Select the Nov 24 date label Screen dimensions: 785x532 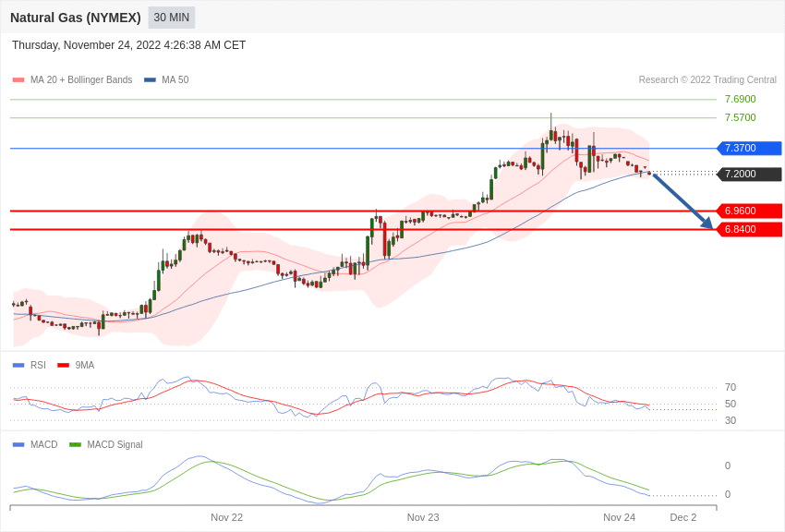pos(619,517)
